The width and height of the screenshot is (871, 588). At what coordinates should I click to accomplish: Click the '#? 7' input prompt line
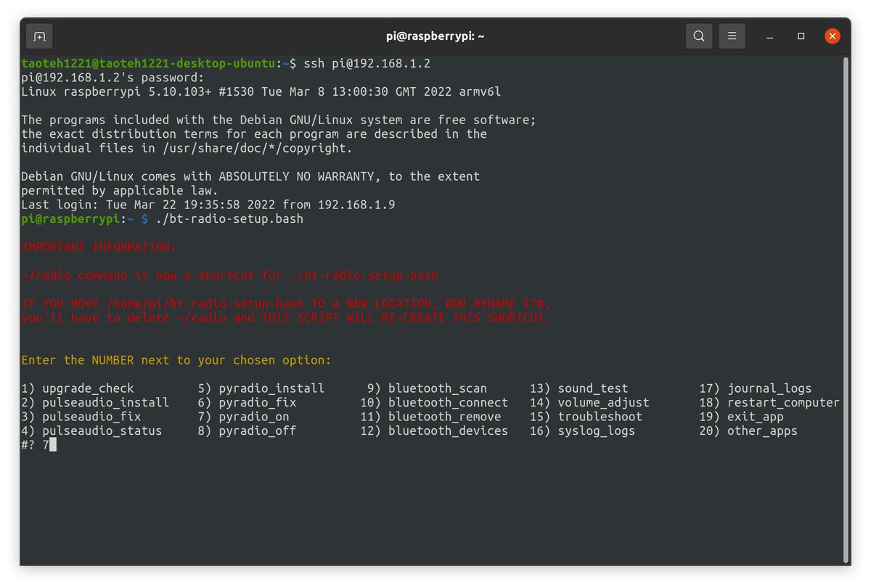(38, 445)
